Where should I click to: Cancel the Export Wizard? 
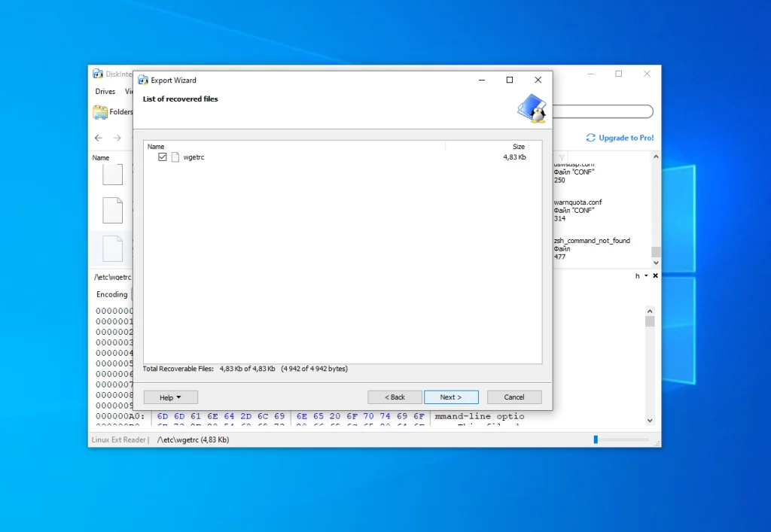[x=514, y=397]
